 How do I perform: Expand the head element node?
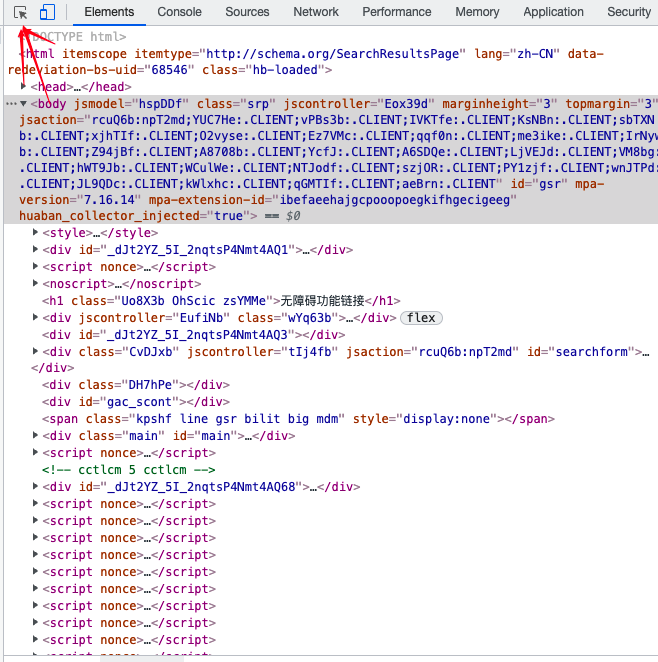(x=23, y=86)
